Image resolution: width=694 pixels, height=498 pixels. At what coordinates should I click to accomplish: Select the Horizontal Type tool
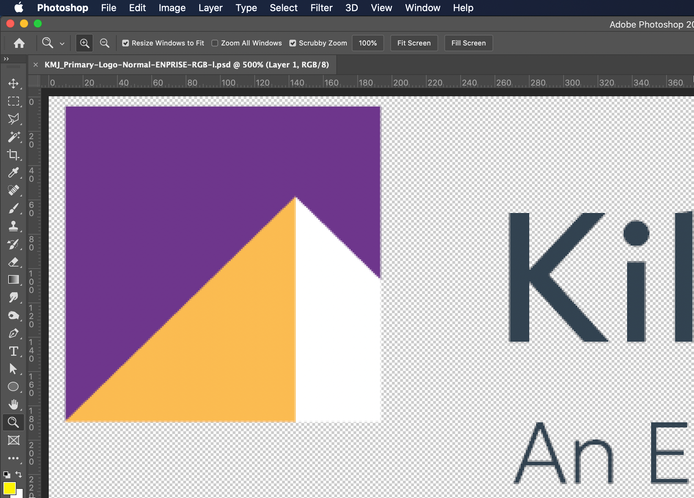13,351
